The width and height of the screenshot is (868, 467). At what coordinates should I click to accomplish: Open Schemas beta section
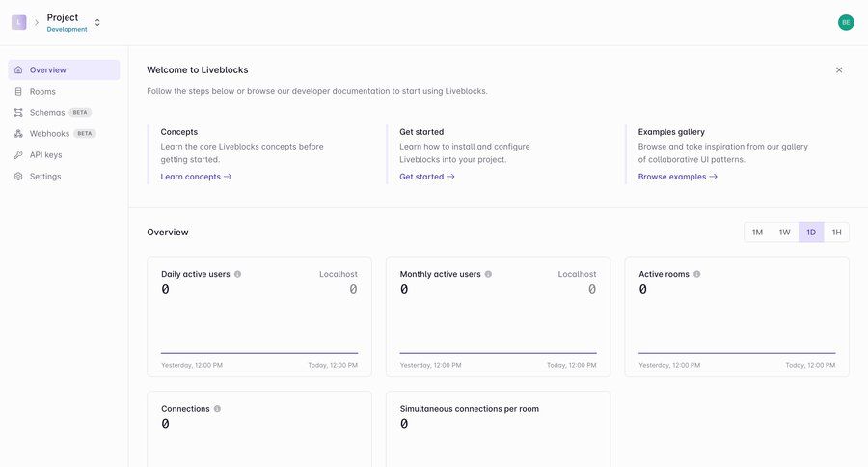pos(64,113)
